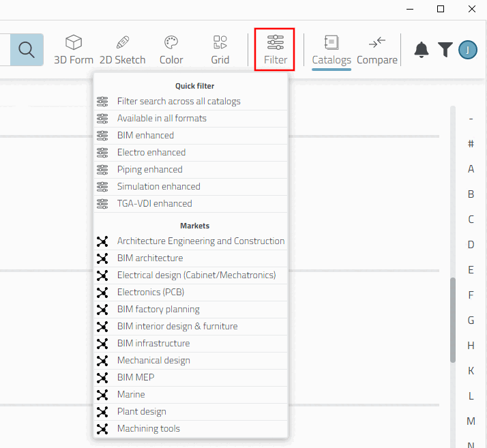Select Filter search across all catalogs
Screen dimensions: 487x448
coord(191,101)
